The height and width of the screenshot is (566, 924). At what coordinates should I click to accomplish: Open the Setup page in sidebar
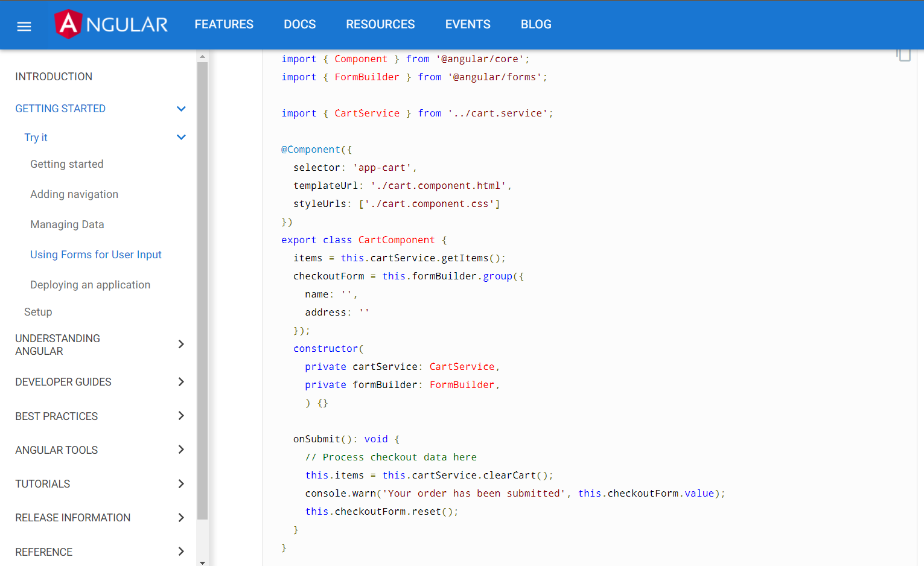coord(38,312)
